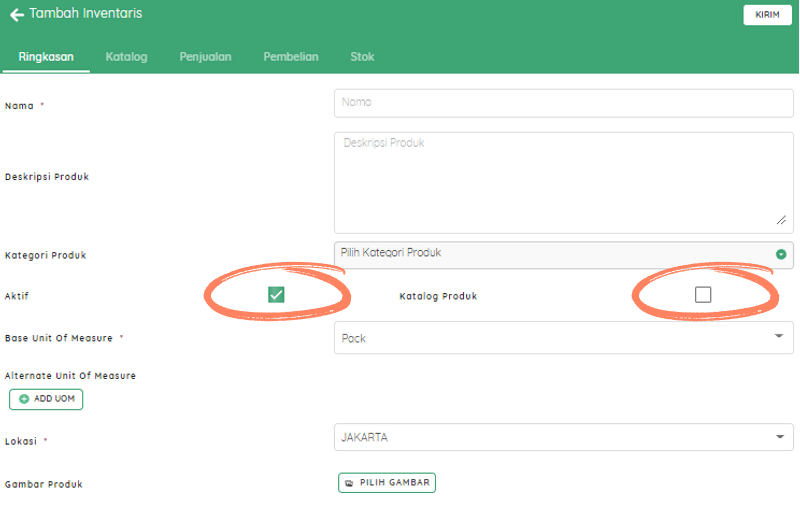The height and width of the screenshot is (527, 800).
Task: Uncheck the Aktif checkbox
Action: (276, 294)
